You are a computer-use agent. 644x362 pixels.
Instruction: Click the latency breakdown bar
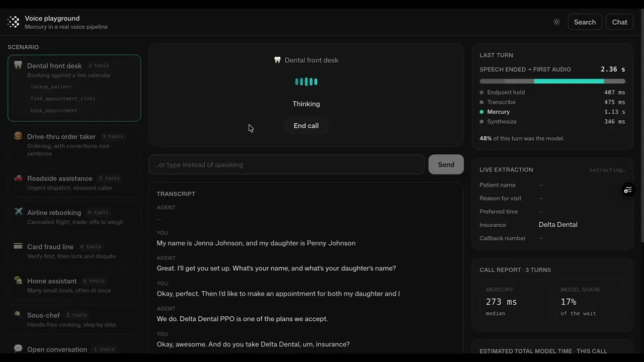552,81
